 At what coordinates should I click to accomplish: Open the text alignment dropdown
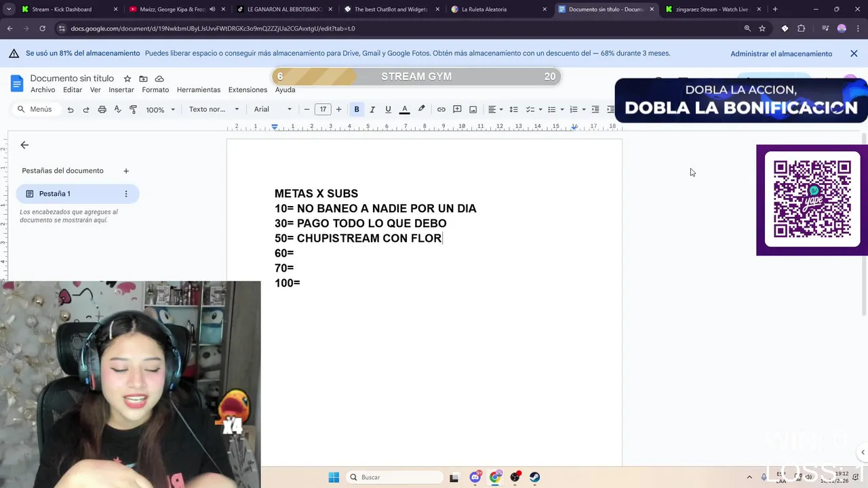(495, 109)
